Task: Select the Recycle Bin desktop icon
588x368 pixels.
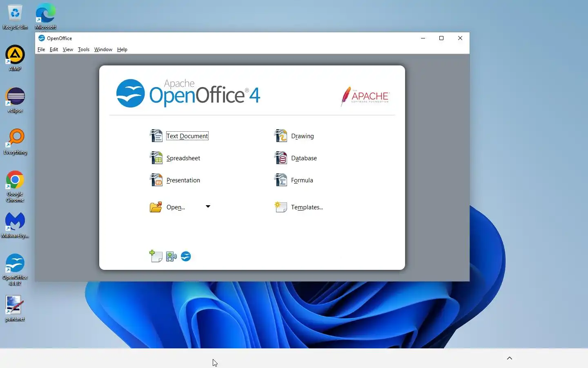Action: point(15,17)
